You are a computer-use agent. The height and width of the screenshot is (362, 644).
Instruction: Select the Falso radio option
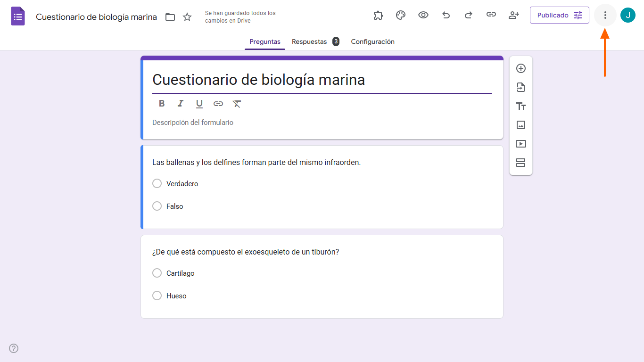tap(157, 206)
